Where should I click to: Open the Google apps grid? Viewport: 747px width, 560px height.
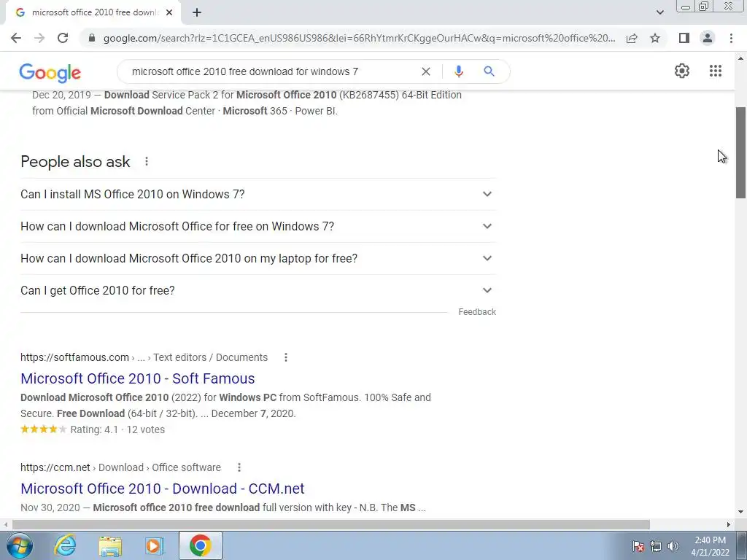coord(716,71)
